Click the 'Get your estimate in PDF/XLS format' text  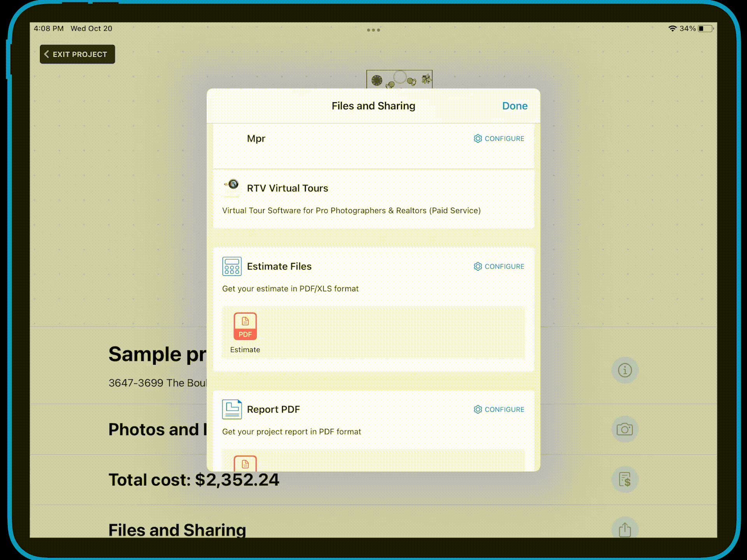pos(290,289)
